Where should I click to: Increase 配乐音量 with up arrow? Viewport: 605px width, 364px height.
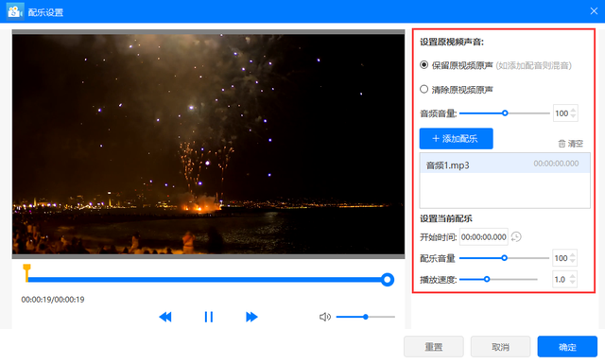pyautogui.click(x=573, y=254)
